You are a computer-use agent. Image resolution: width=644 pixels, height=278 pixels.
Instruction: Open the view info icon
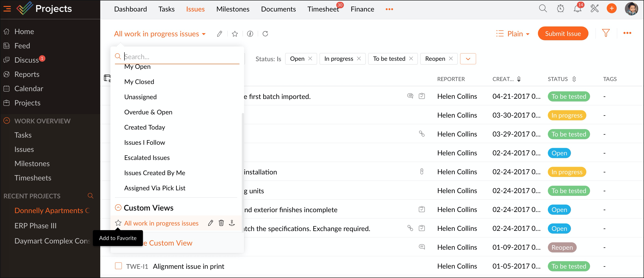click(250, 34)
